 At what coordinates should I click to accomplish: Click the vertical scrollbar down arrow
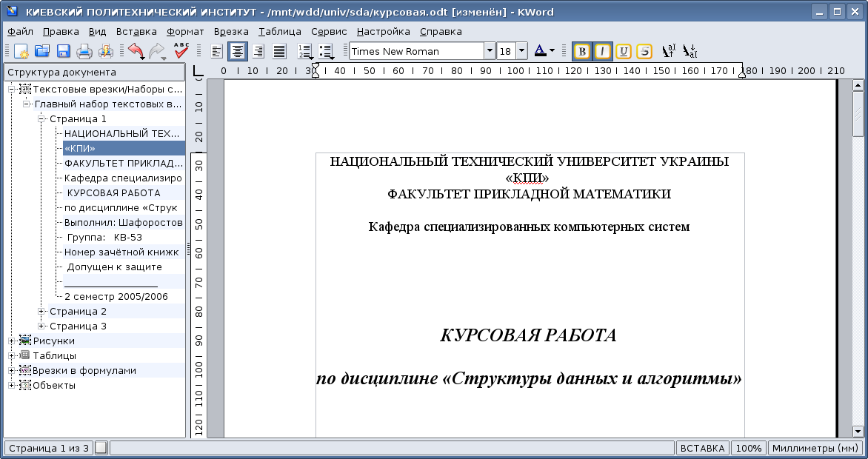(x=858, y=431)
